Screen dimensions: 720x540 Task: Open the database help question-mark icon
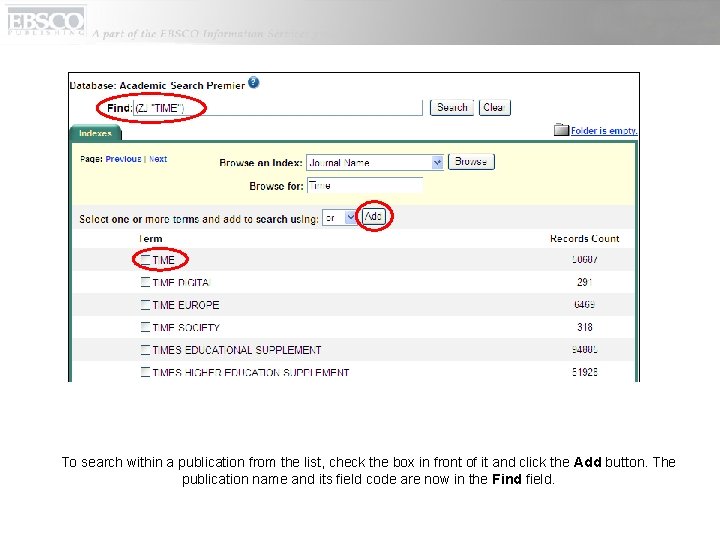tap(253, 83)
